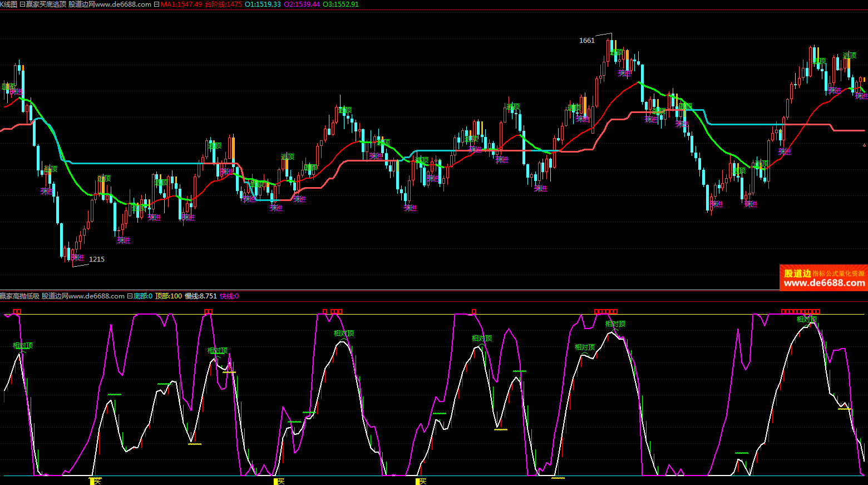
Task: Click the middle yellow 买 buy signal marker
Action: pyautogui.click(x=279, y=481)
